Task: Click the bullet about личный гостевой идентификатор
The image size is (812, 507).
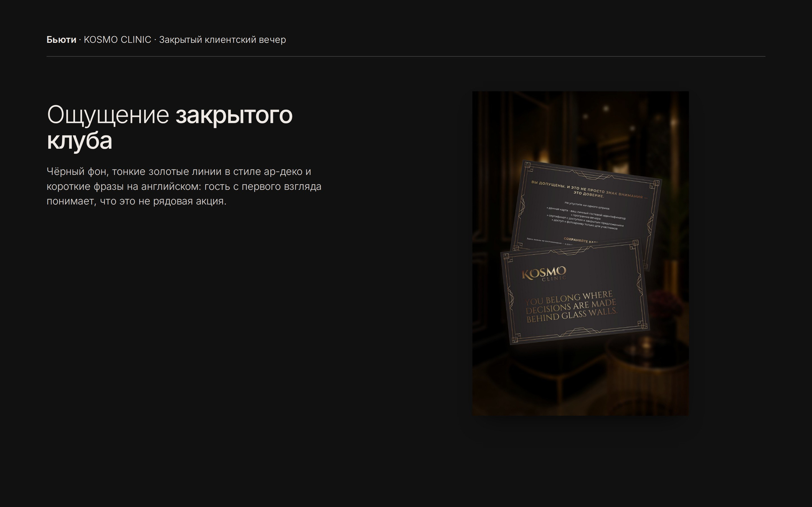Action: tap(586, 213)
